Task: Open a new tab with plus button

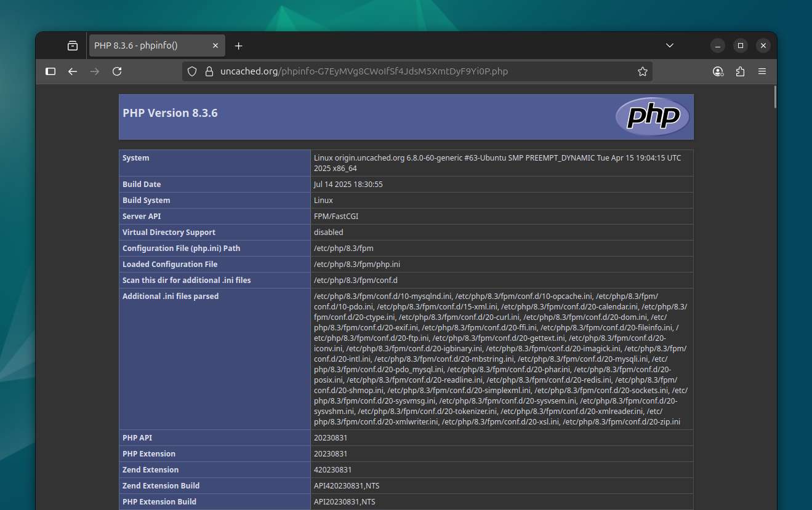Action: coord(239,46)
